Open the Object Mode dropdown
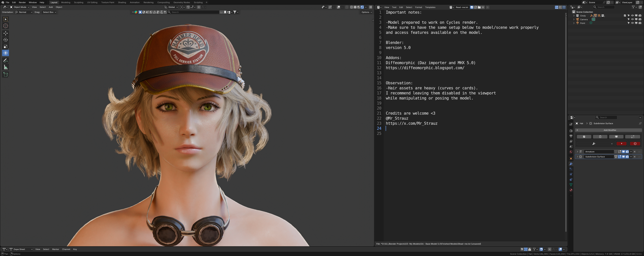This screenshot has height=256, width=644. point(19,7)
